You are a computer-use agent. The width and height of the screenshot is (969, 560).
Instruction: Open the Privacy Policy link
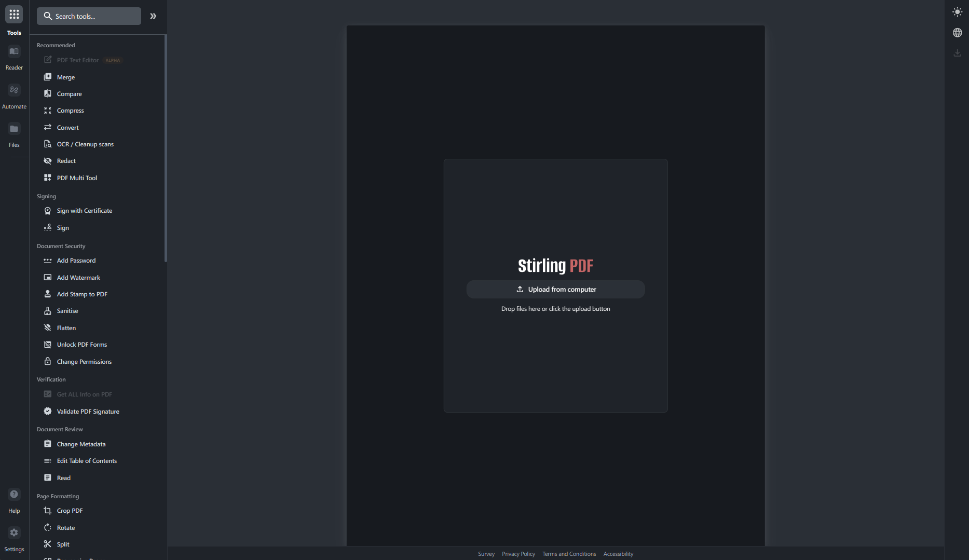coord(518,554)
